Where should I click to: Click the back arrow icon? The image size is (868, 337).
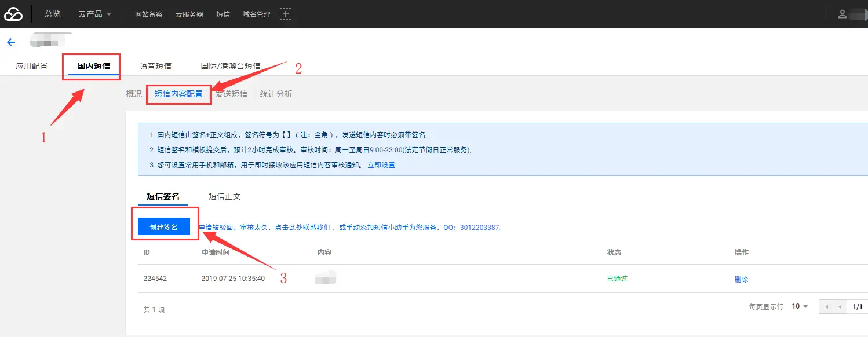[10, 42]
